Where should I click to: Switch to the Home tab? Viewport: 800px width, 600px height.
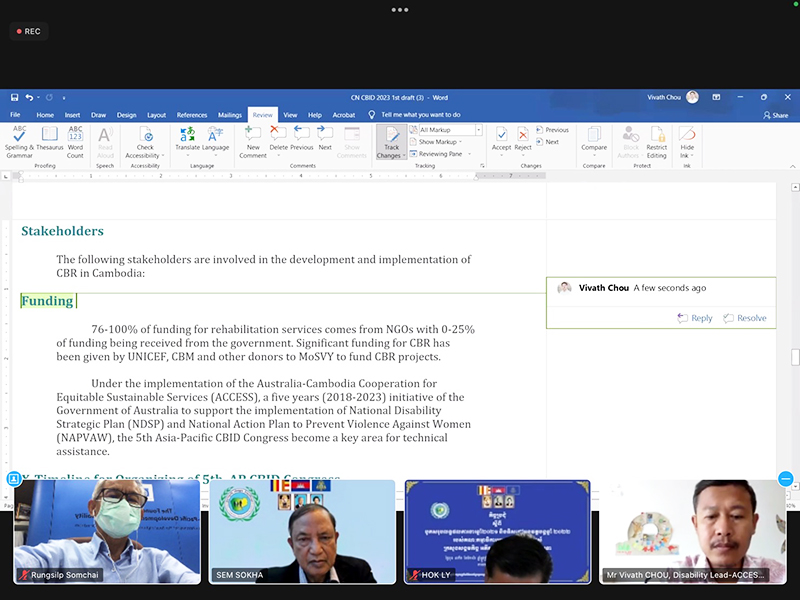[x=45, y=115]
